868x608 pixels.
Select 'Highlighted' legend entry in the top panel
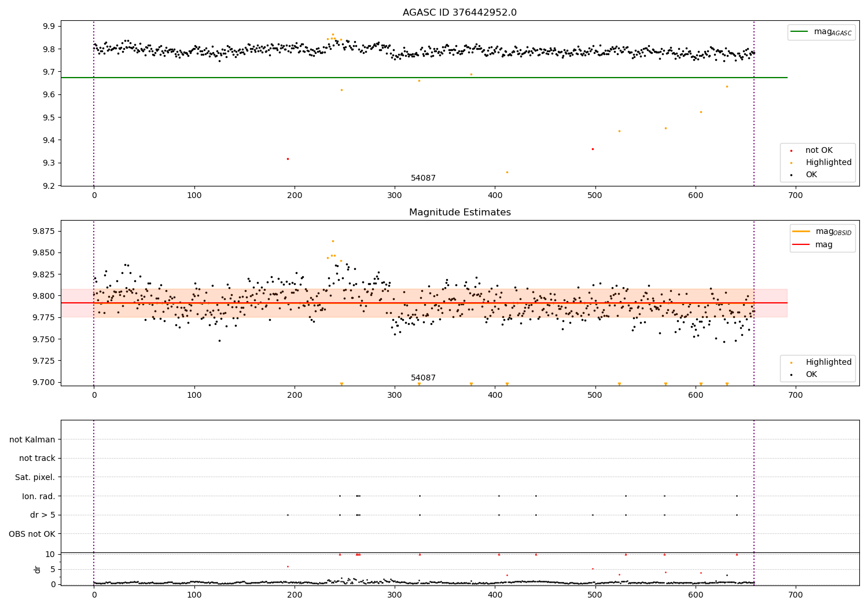click(829, 163)
